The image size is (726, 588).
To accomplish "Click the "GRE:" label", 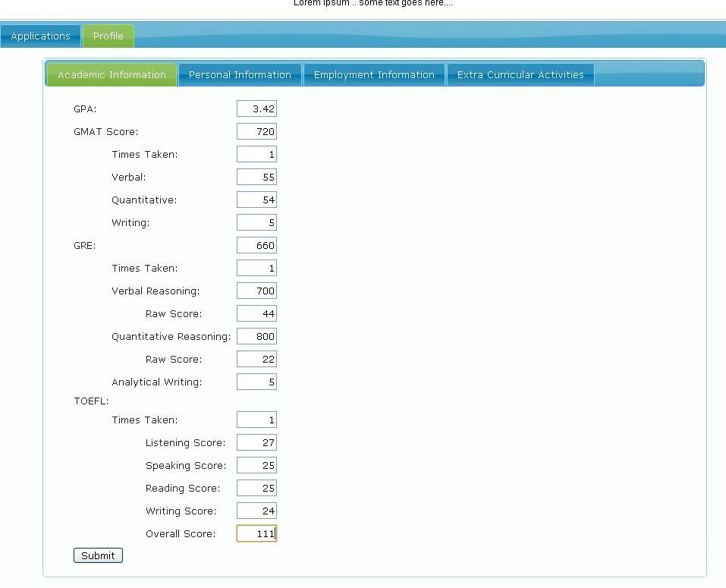I will (x=85, y=246).
